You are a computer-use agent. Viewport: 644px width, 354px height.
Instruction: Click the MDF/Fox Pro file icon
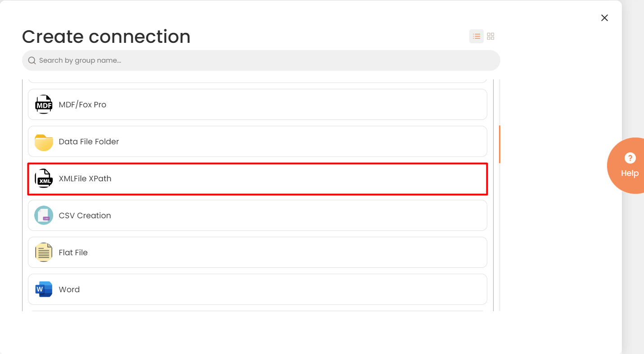tap(44, 104)
